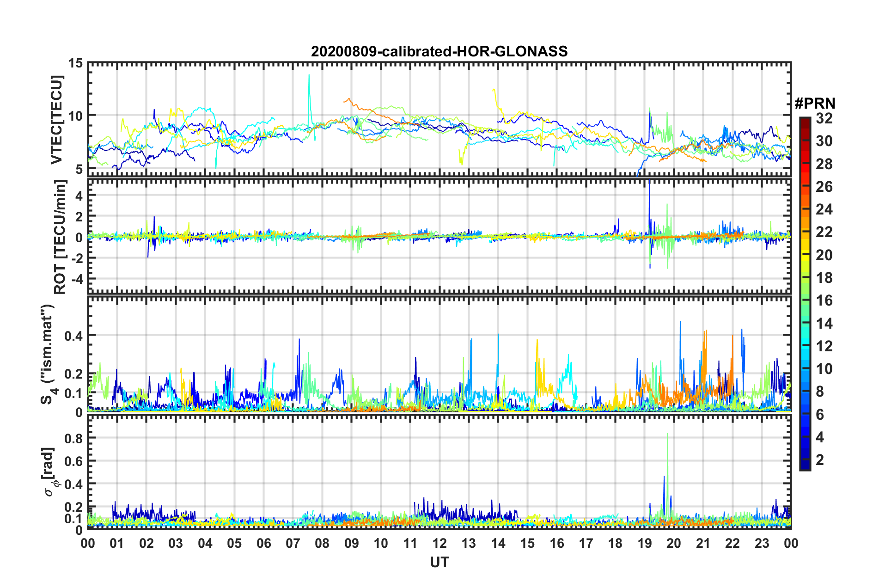879x588 pixels.
Task: Click x-axis tick label 11
Action: [x=410, y=543]
